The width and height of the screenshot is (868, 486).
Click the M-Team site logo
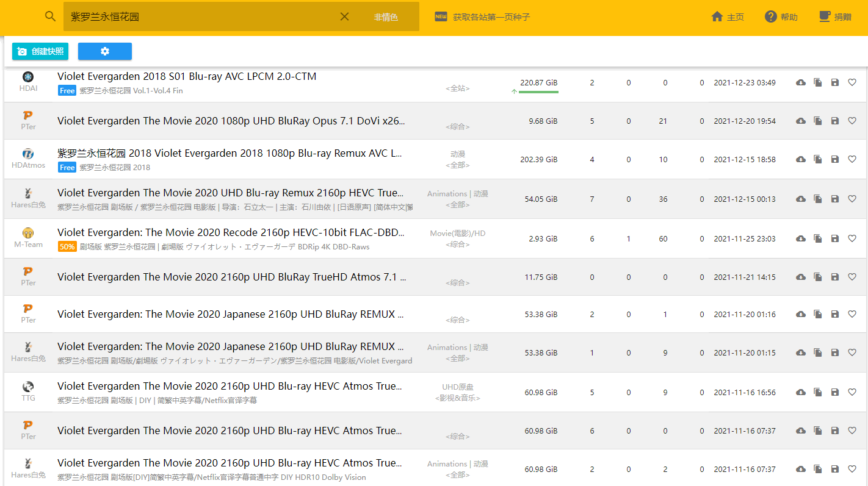pyautogui.click(x=28, y=233)
